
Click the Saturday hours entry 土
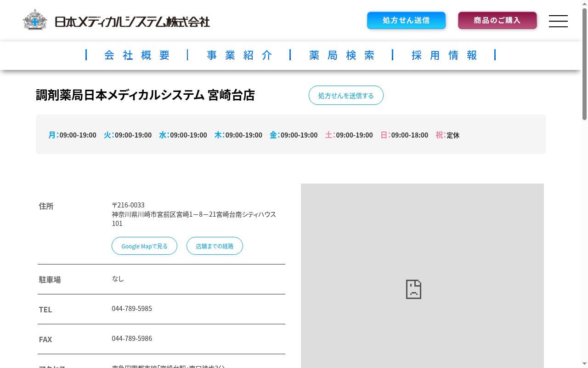pyautogui.click(x=349, y=135)
